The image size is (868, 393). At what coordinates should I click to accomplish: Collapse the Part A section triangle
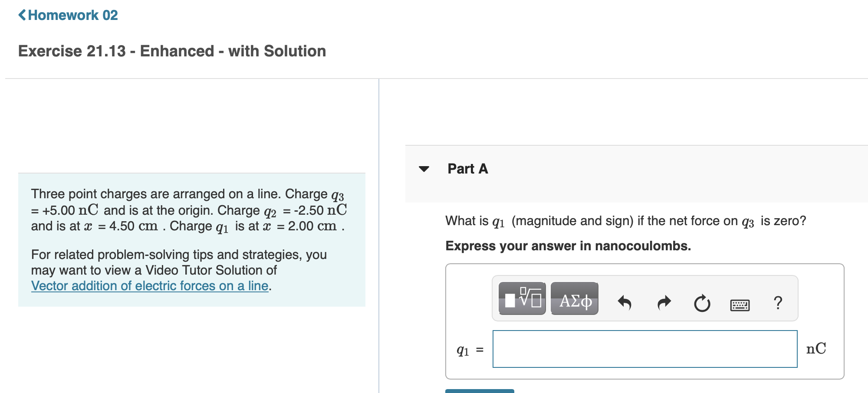tap(424, 169)
